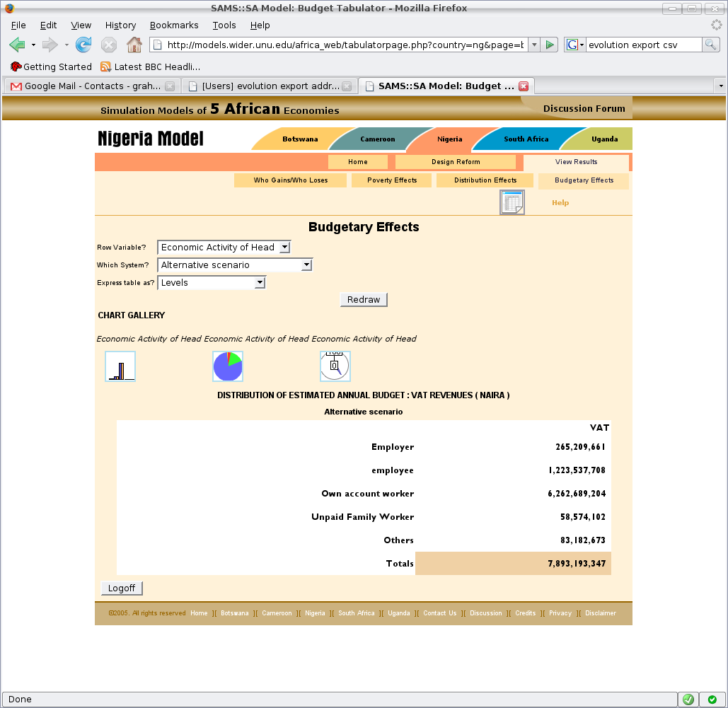728x708 pixels.
Task: Go to browser home page icon
Action: tap(134, 45)
